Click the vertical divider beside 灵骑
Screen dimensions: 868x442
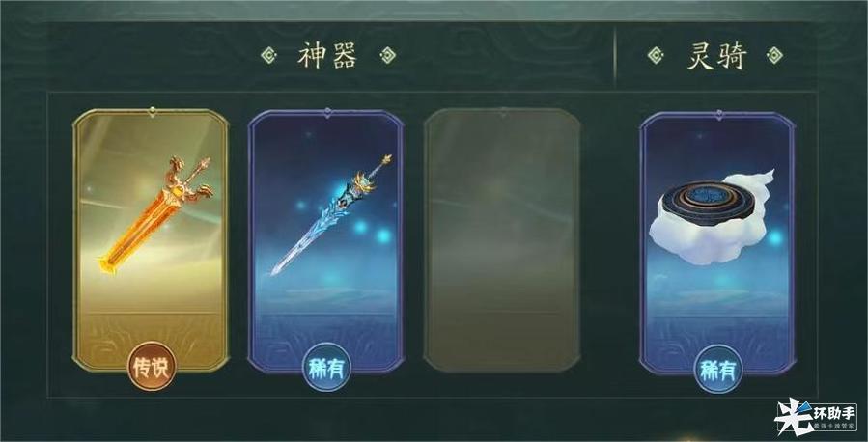click(x=615, y=58)
